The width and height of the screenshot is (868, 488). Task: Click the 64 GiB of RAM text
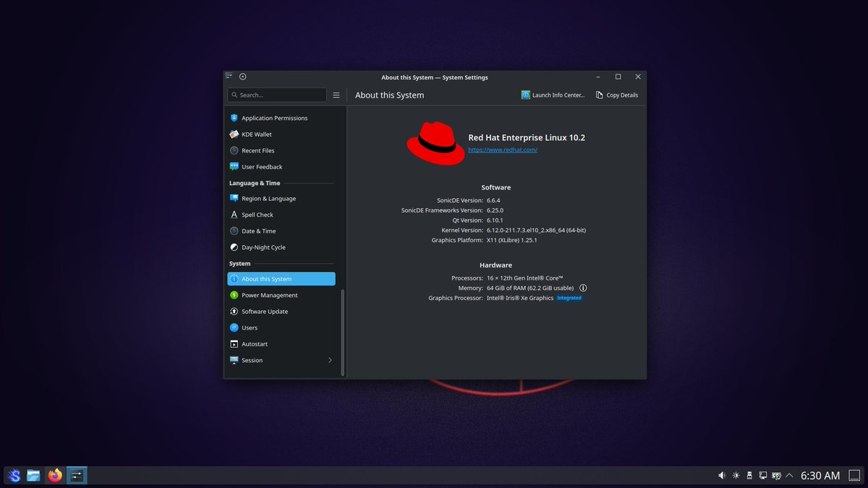click(x=530, y=288)
